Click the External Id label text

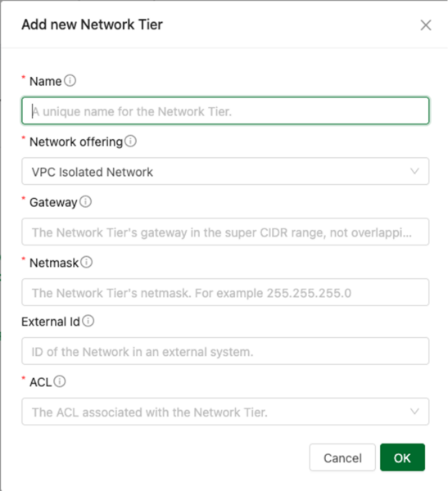pyautogui.click(x=51, y=322)
